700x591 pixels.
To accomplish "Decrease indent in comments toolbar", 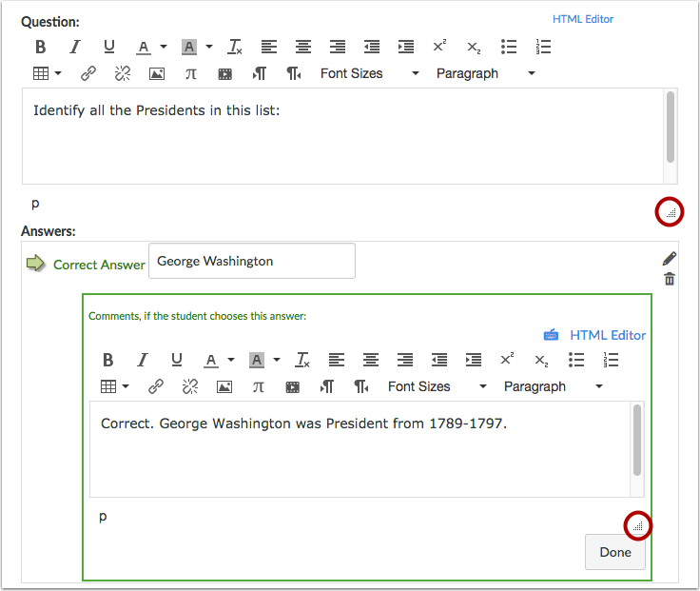I will click(439, 360).
